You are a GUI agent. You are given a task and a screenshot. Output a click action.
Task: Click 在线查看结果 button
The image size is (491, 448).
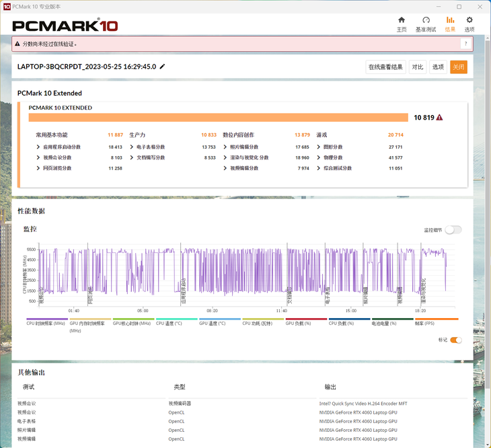pos(386,67)
